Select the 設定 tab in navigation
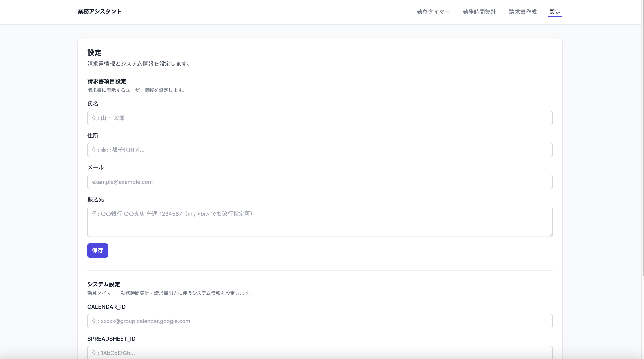 click(x=555, y=12)
